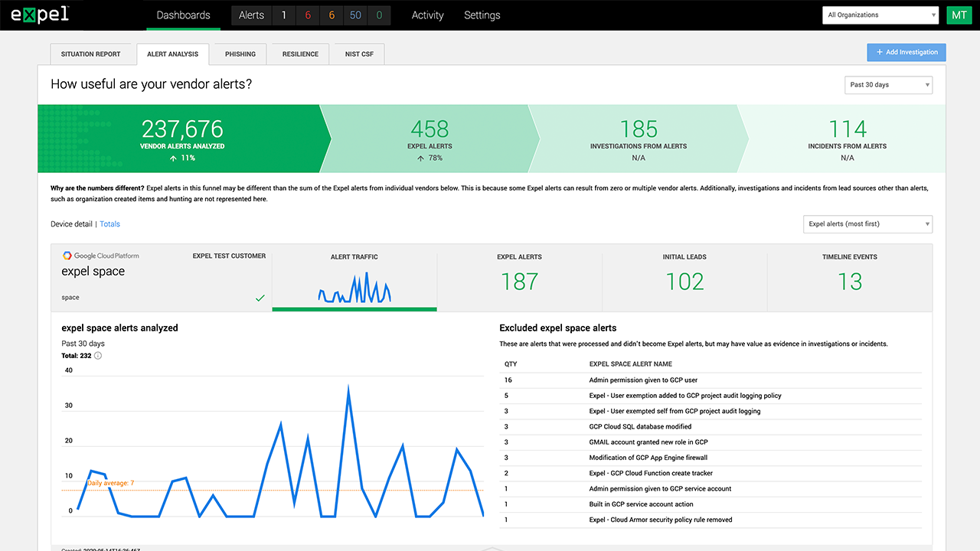
Task: Open Settings in the top navigation
Action: 482,15
